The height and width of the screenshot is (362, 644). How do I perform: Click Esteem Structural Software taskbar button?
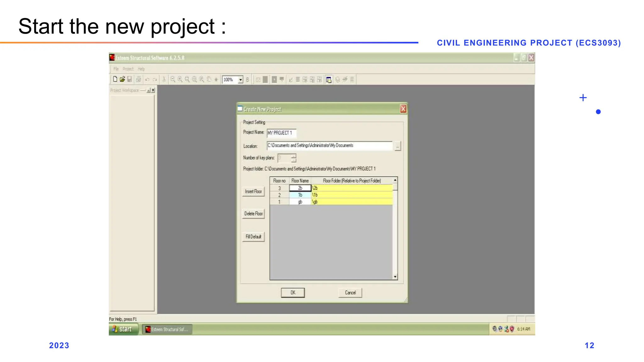pyautogui.click(x=167, y=329)
